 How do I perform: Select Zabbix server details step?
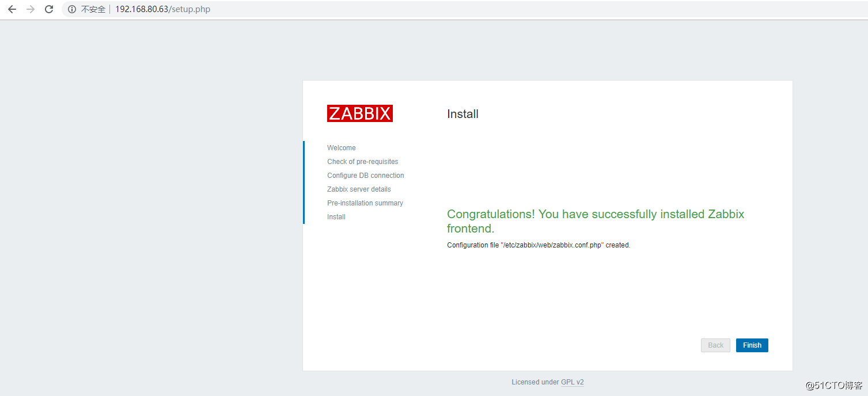pyautogui.click(x=359, y=189)
